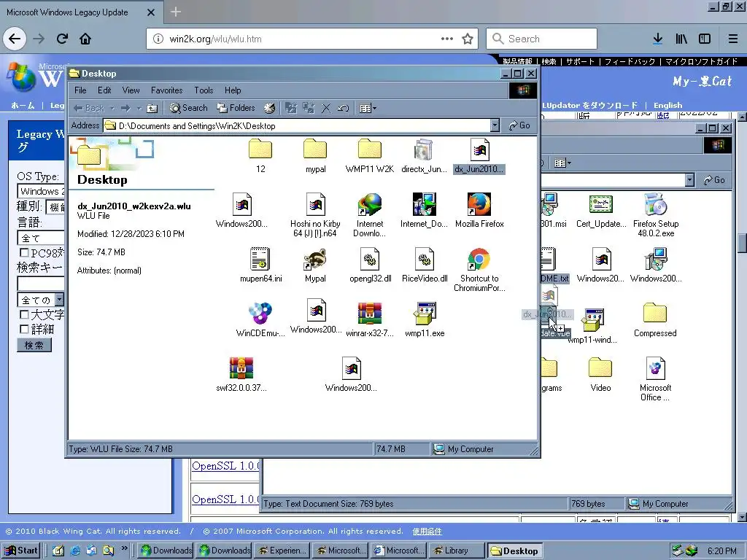Select the wmp11.exe installer icon

pos(425,314)
